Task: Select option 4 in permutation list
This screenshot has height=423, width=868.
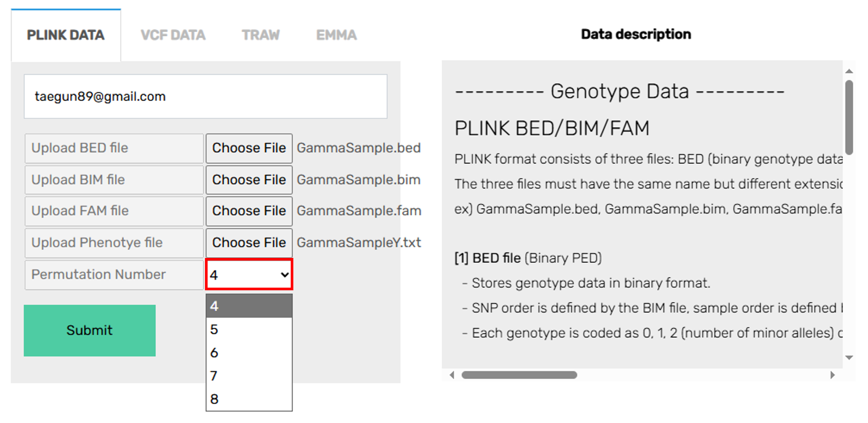Action: click(x=249, y=306)
